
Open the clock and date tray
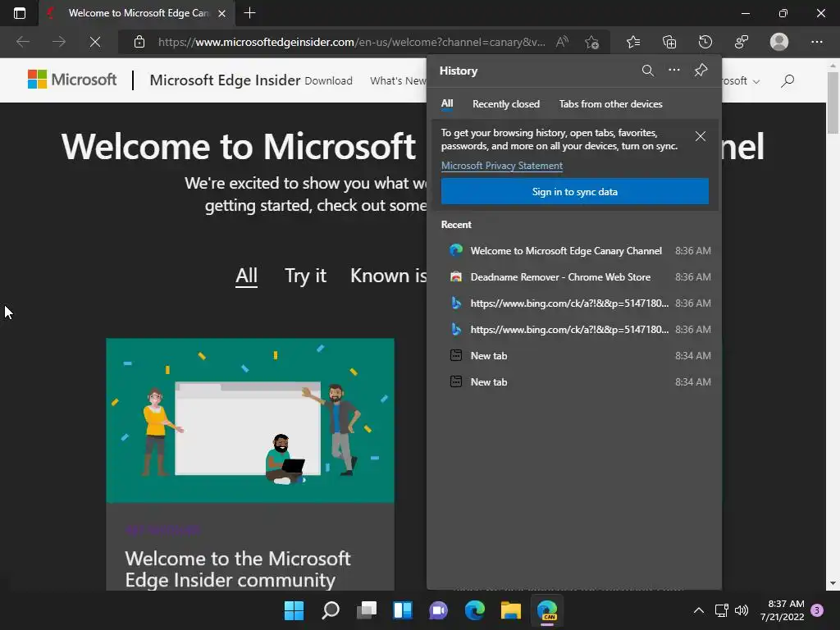click(x=782, y=610)
